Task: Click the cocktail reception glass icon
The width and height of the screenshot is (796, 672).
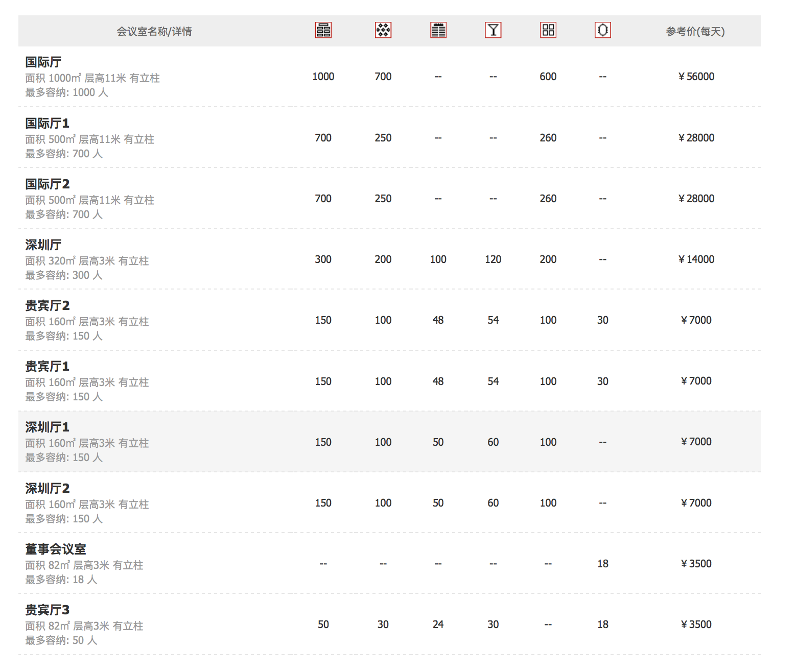Action: 493,30
